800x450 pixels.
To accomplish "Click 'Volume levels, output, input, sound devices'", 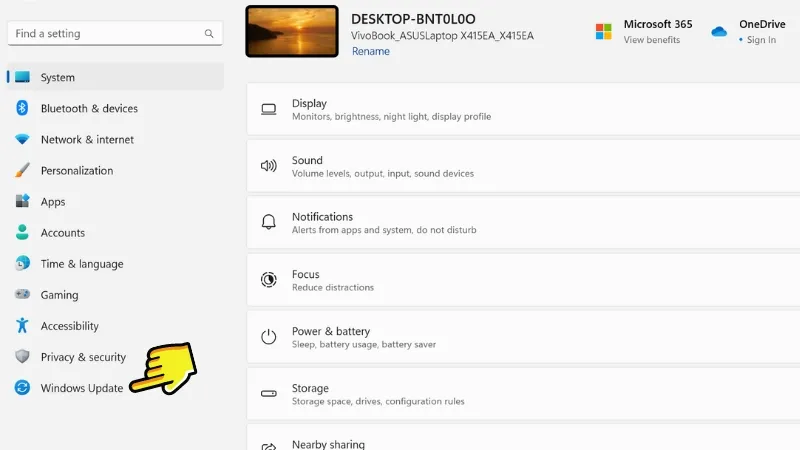I will pyautogui.click(x=383, y=174).
